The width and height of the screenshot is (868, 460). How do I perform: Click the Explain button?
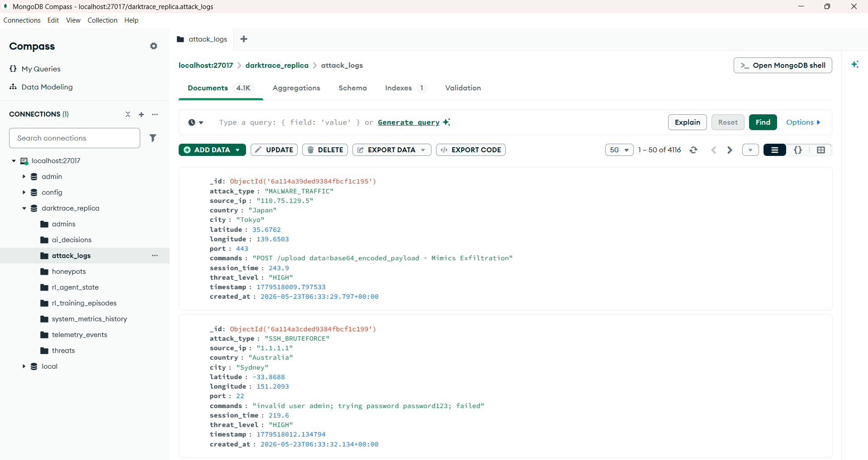pyautogui.click(x=687, y=122)
